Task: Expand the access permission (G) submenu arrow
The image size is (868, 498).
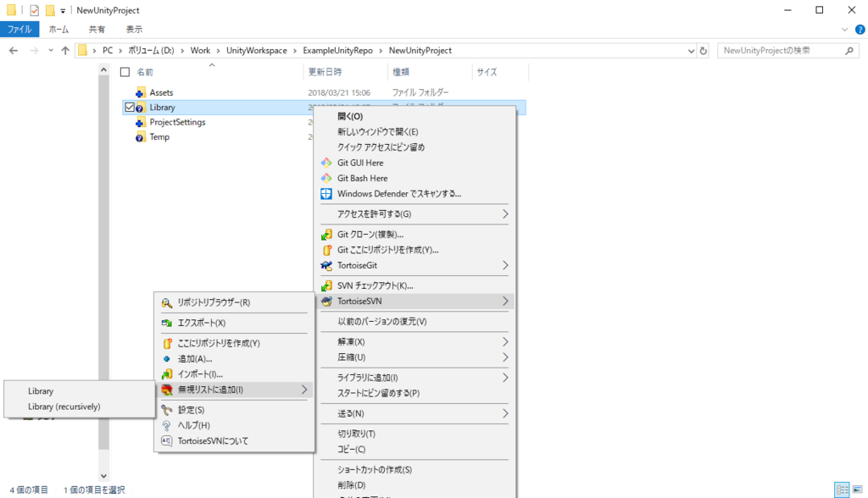Action: [x=505, y=214]
